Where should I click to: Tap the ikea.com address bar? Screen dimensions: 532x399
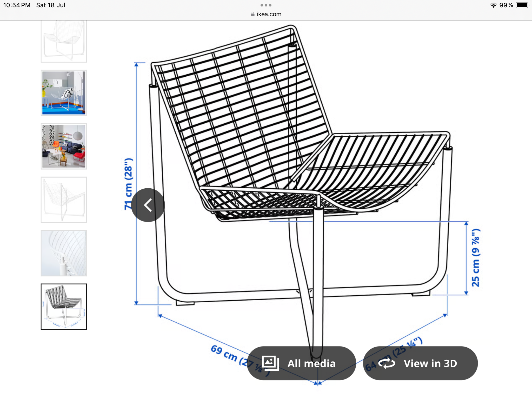[266, 14]
